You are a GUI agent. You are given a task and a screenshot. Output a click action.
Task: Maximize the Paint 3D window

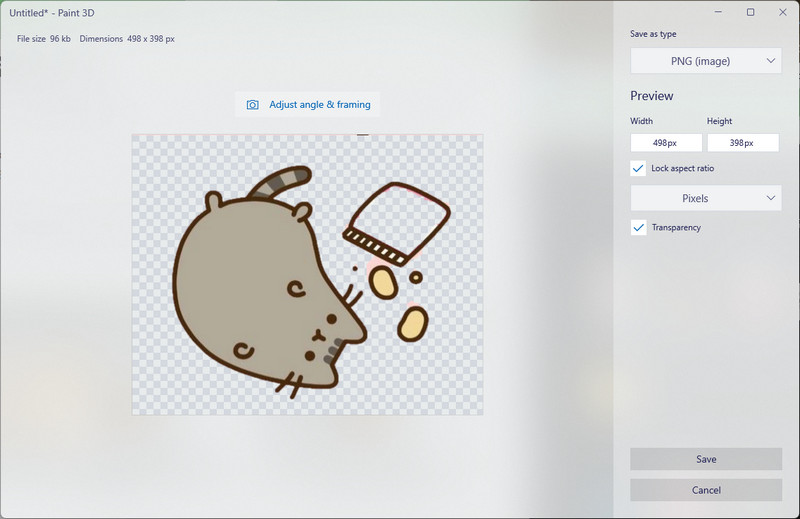coord(751,12)
